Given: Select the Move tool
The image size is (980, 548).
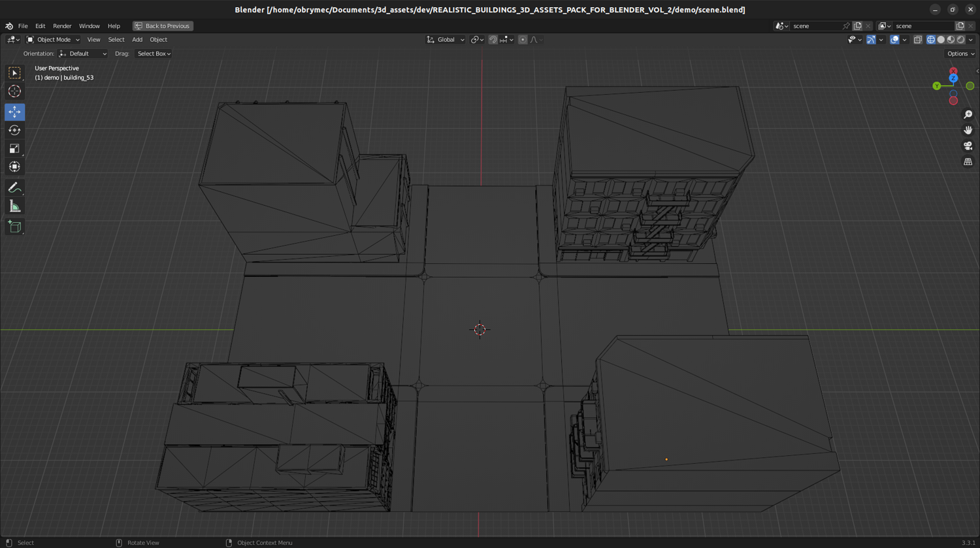Looking at the screenshot, I should 14,112.
